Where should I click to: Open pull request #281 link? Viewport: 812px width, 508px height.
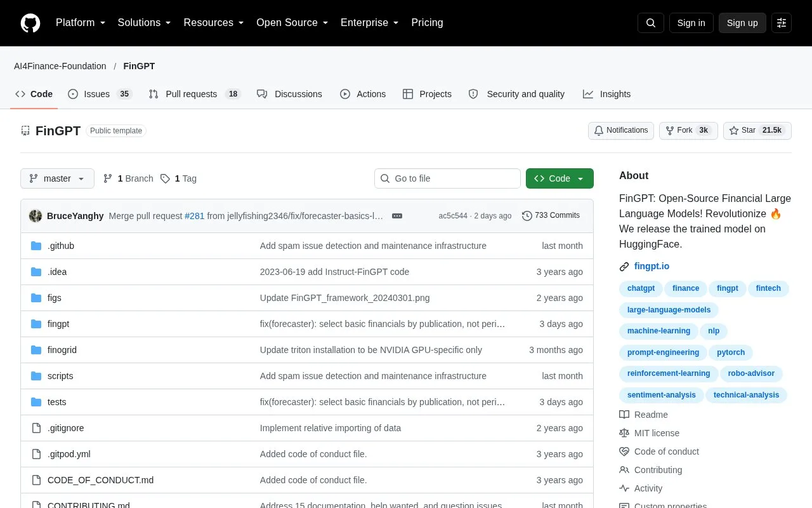[195, 216]
